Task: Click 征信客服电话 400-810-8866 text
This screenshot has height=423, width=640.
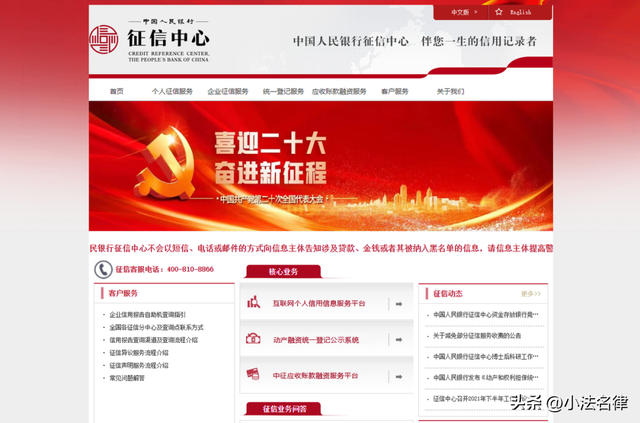Action: tap(164, 269)
